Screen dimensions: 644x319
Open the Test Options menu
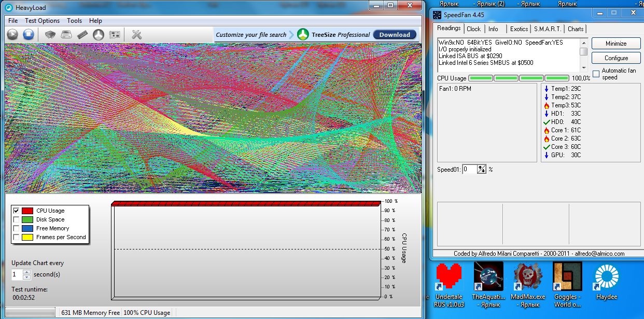click(42, 21)
